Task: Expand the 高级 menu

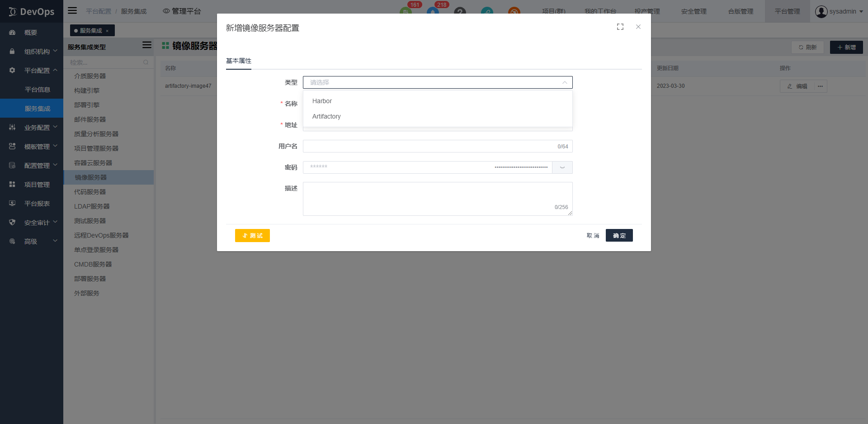Action: coord(55,241)
